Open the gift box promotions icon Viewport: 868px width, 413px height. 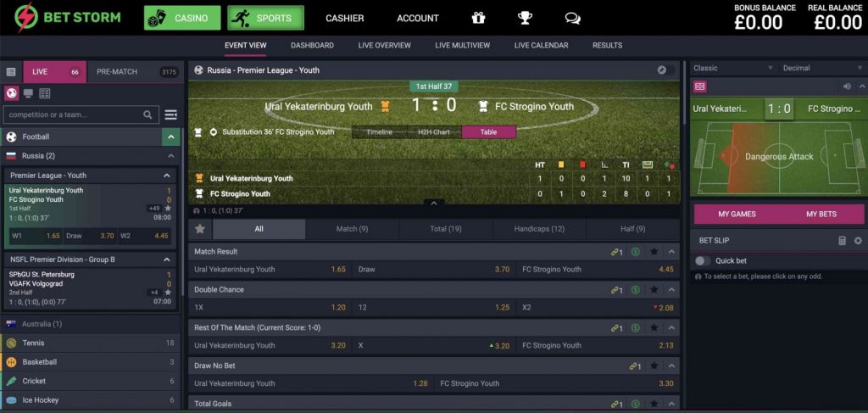478,18
